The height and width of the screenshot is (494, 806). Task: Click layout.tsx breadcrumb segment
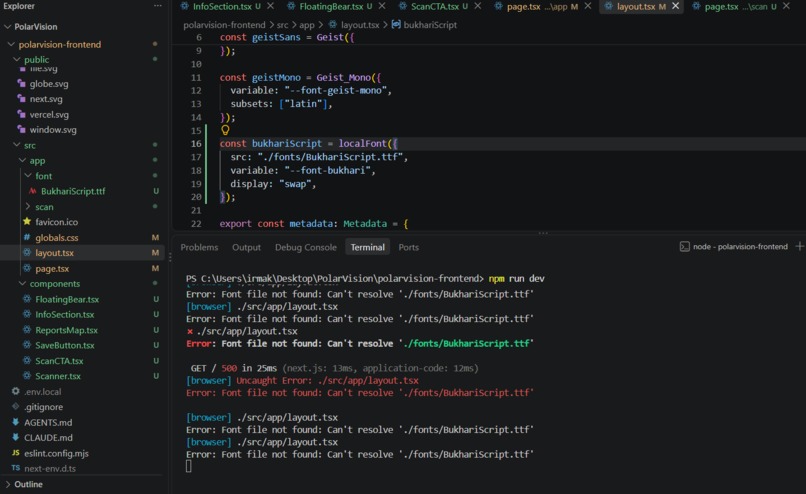[360, 25]
